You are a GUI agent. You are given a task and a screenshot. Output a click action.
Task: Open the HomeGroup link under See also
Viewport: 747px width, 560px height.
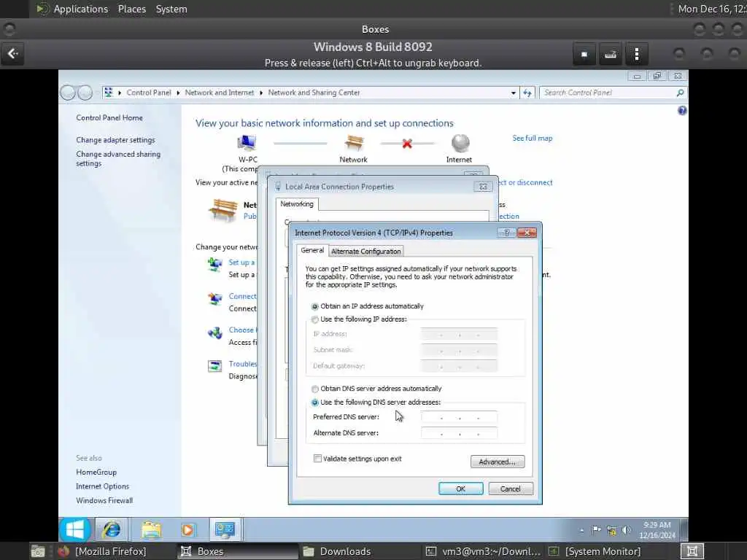coord(96,472)
